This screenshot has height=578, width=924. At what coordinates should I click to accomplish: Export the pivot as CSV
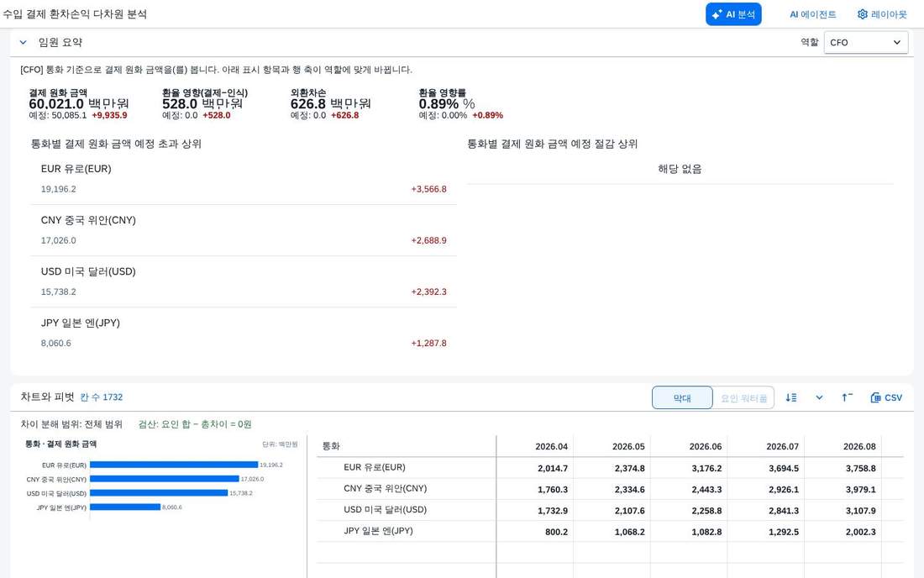click(886, 397)
